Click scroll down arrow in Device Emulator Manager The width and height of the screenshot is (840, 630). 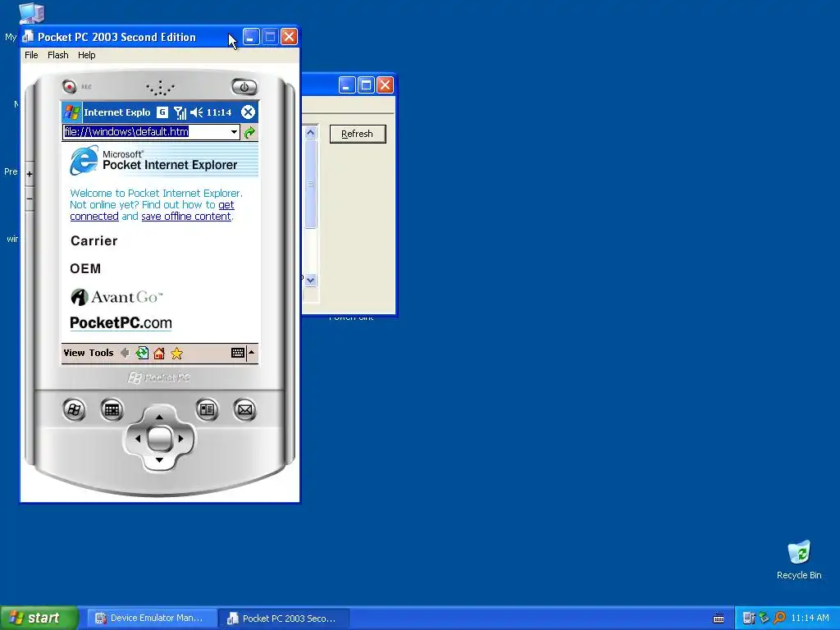[x=310, y=281]
